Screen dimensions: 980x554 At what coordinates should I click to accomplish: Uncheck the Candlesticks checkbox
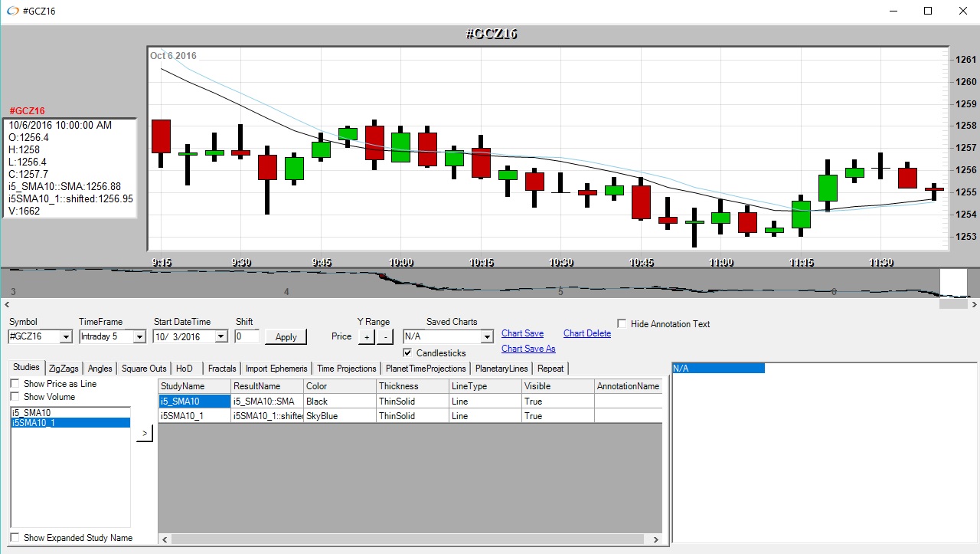408,353
